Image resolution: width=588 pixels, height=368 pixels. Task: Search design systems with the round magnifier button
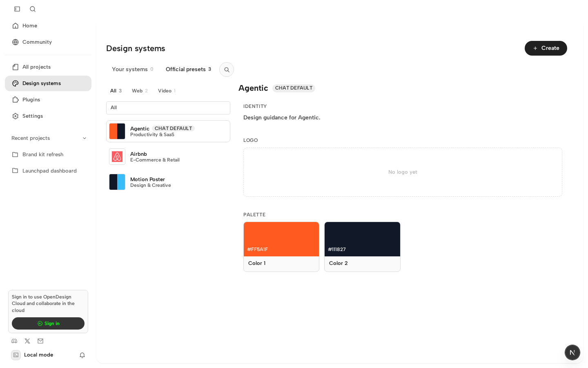coord(227,70)
